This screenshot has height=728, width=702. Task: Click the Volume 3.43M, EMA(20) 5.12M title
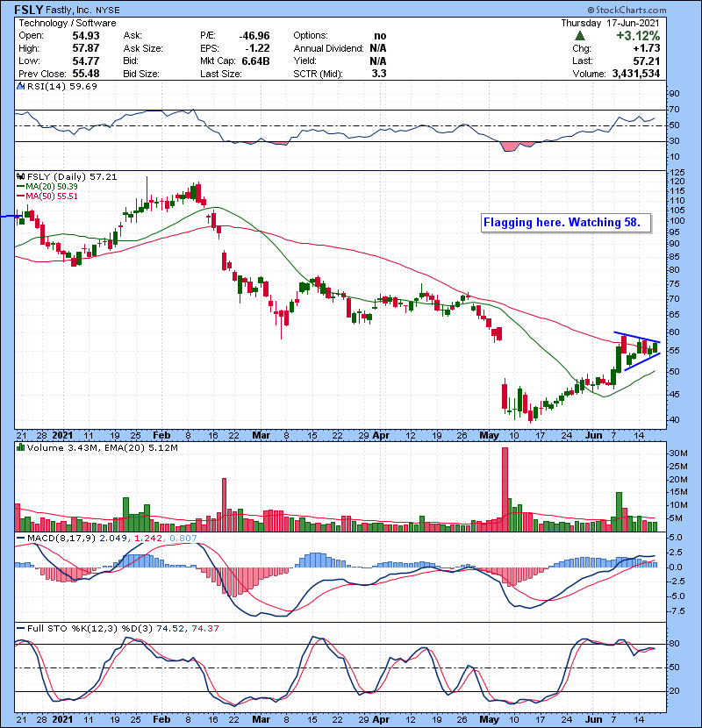[102, 447]
